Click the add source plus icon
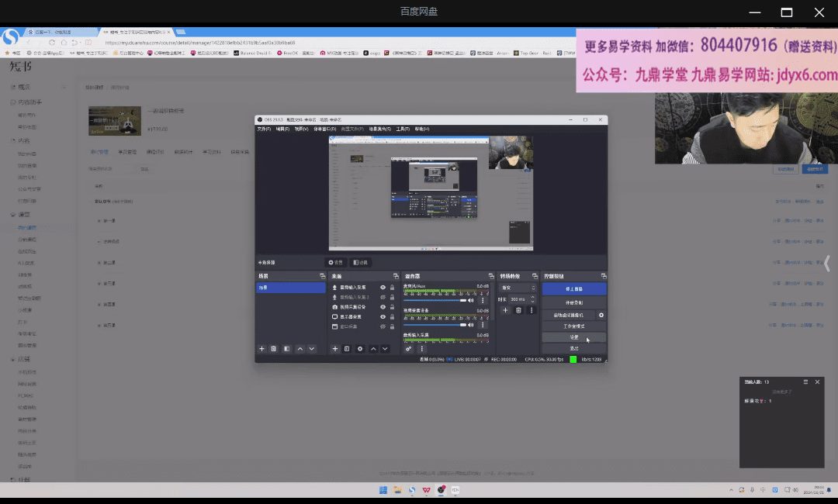 [x=335, y=349]
